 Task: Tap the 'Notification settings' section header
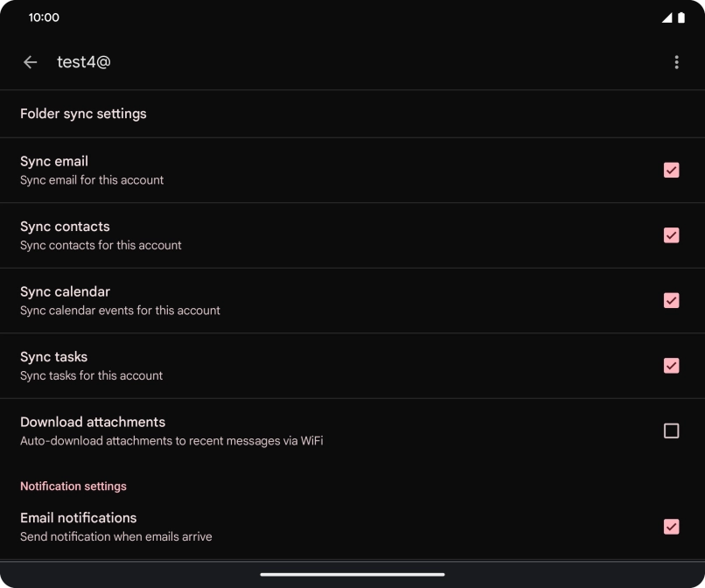pos(73,486)
